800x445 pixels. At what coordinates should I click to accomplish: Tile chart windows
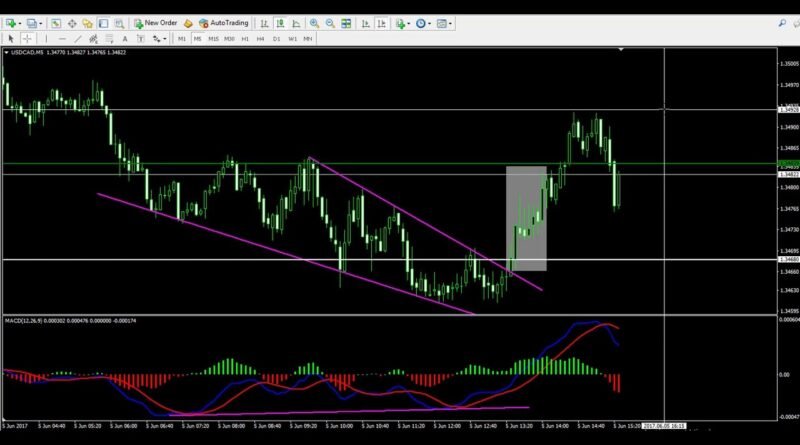[x=346, y=23]
